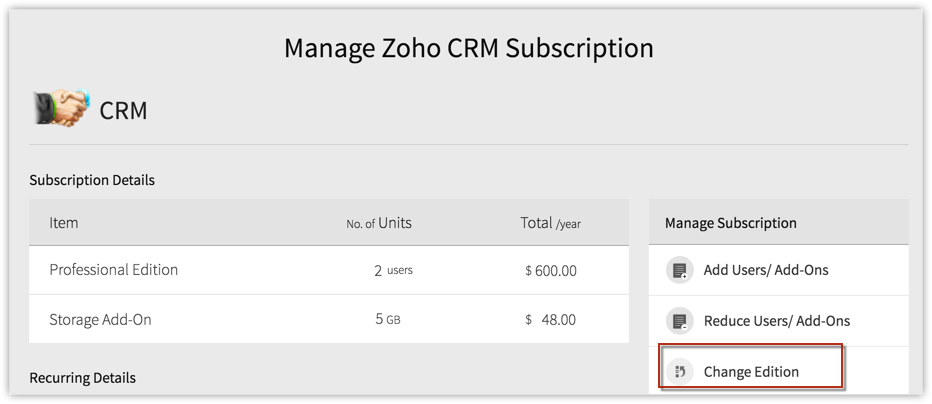
Task: Choose the Change Edition option
Action: [x=751, y=372]
